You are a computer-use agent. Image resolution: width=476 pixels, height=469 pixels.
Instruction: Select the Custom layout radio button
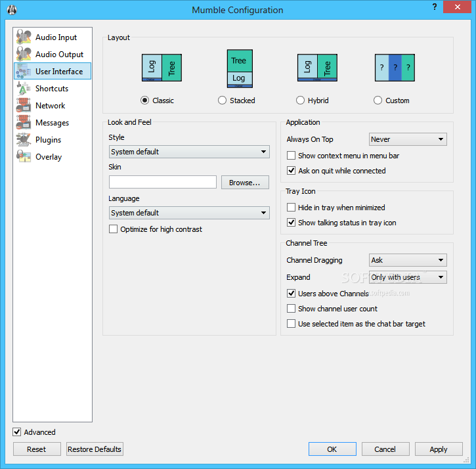click(378, 100)
